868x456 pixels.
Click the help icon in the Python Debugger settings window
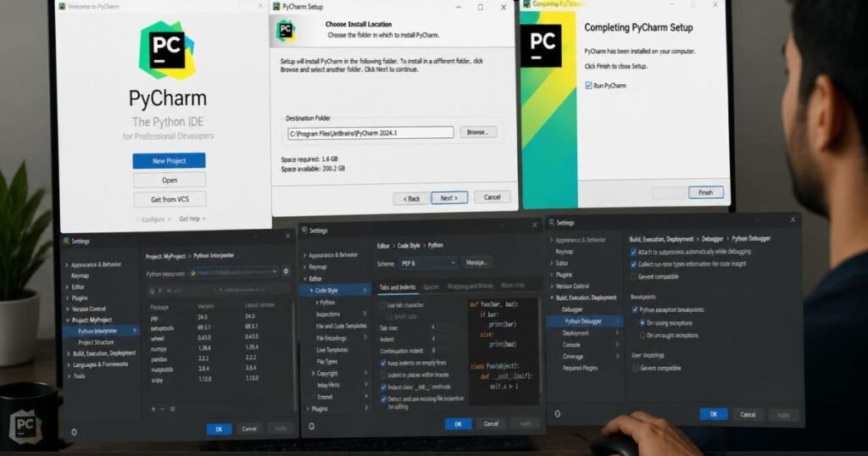click(x=558, y=414)
